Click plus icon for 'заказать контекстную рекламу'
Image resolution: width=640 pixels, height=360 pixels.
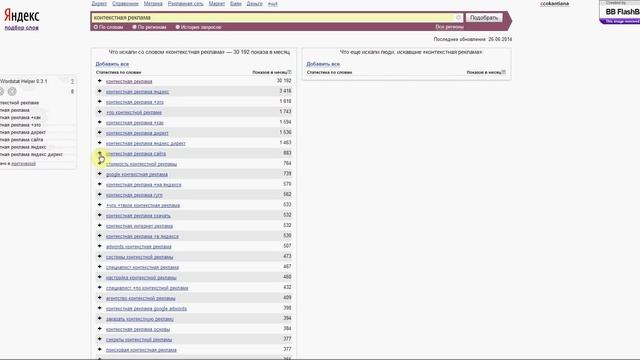[x=100, y=319]
